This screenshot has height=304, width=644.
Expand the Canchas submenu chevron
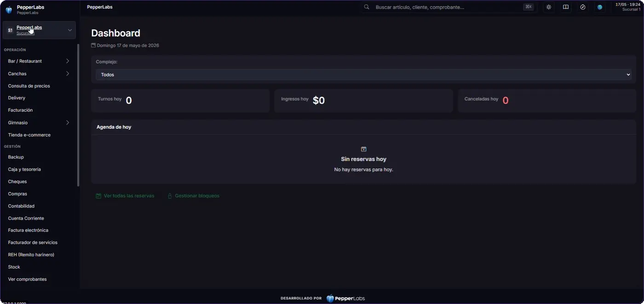point(68,74)
